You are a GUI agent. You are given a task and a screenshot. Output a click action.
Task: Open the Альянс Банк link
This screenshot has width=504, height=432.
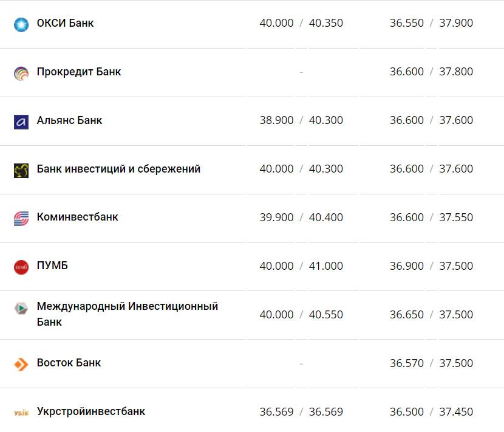(x=69, y=120)
